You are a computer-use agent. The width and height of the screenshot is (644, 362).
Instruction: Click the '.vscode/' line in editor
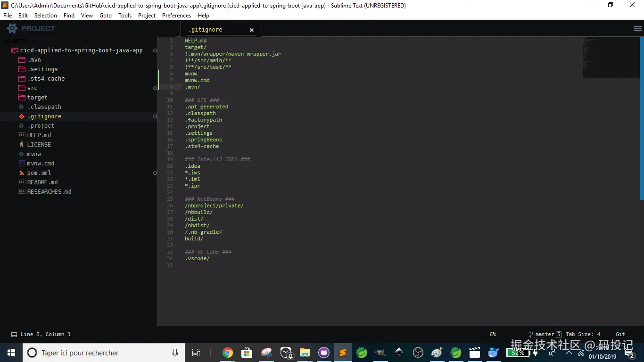point(197,258)
